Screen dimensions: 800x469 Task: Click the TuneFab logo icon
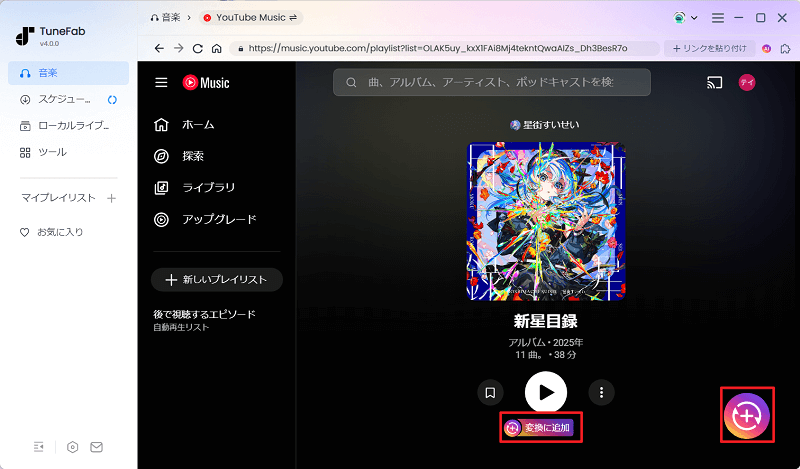point(25,36)
